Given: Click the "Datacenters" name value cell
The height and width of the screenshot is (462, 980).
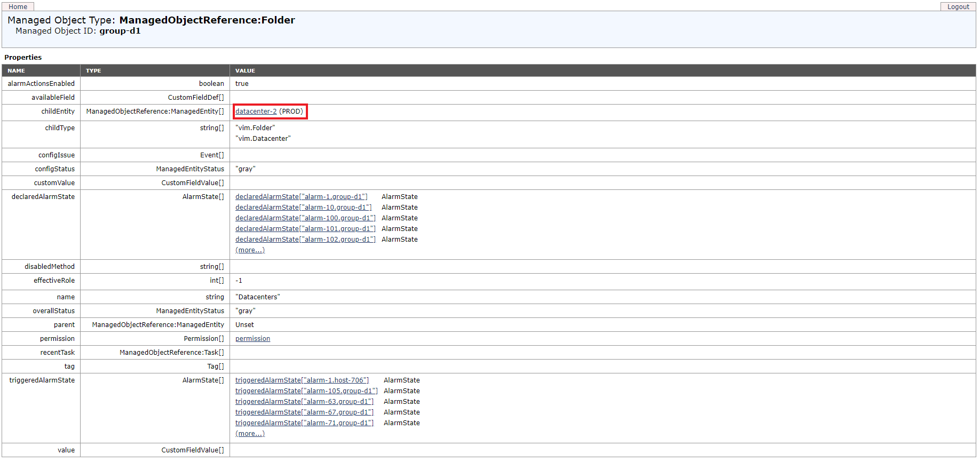Looking at the screenshot, I should coord(257,297).
